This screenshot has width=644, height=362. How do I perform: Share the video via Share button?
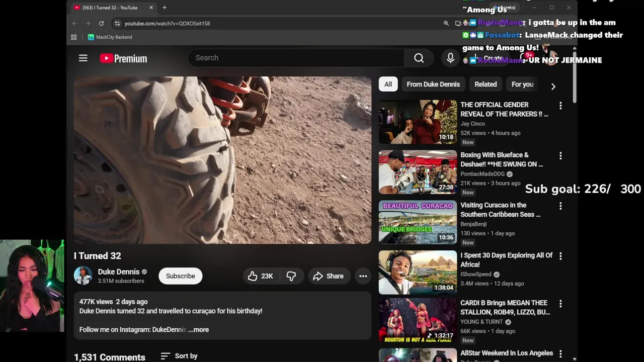(x=329, y=276)
